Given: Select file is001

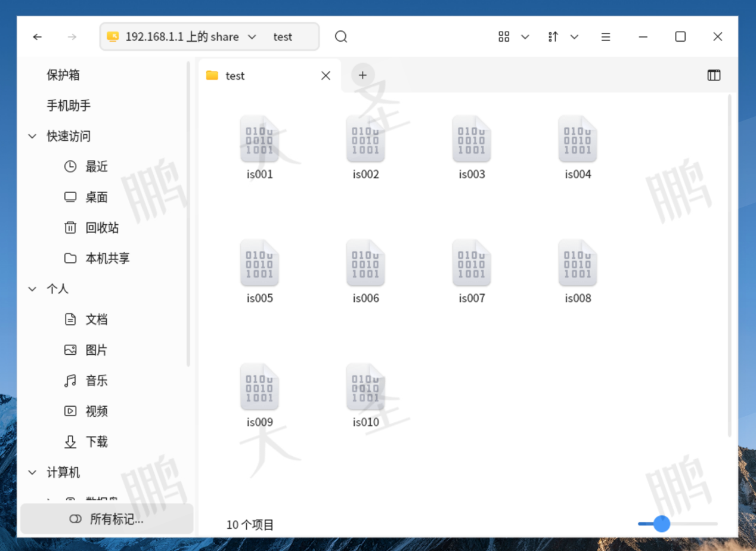Looking at the screenshot, I should tap(259, 147).
